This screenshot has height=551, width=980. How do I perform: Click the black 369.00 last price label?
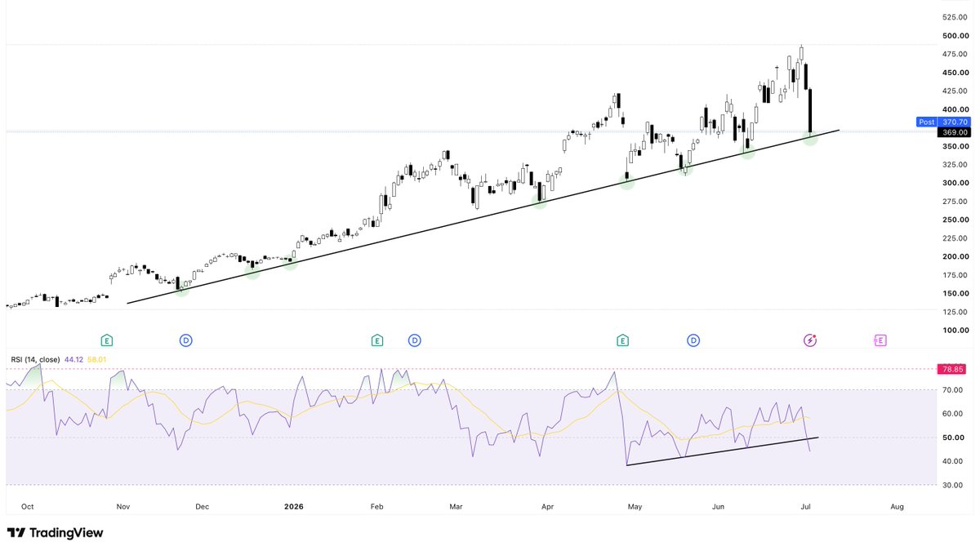pos(953,131)
